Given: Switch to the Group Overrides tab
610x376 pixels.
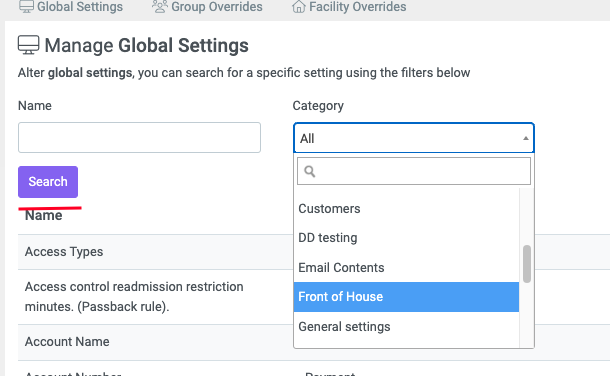Looking at the screenshot, I should tap(207, 7).
